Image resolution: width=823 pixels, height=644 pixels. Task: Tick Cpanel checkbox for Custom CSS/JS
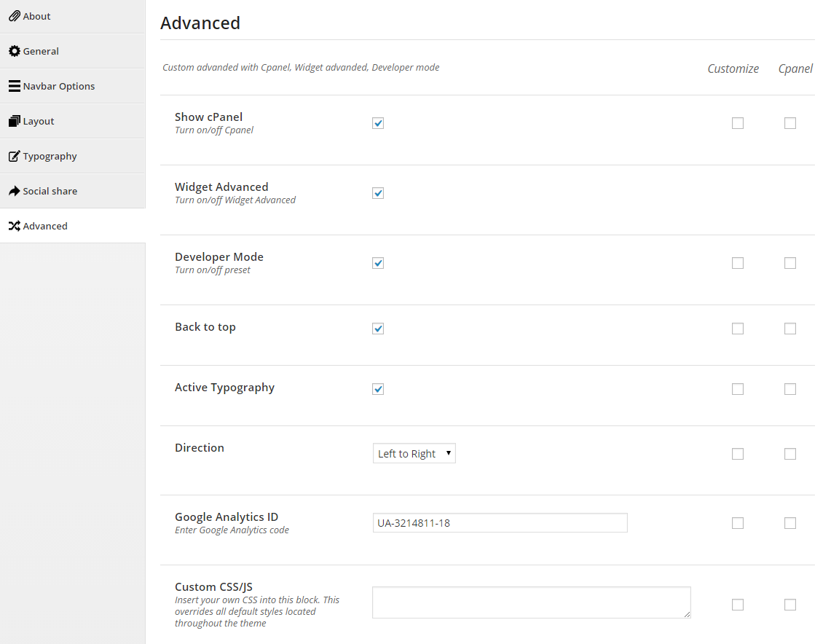click(790, 605)
